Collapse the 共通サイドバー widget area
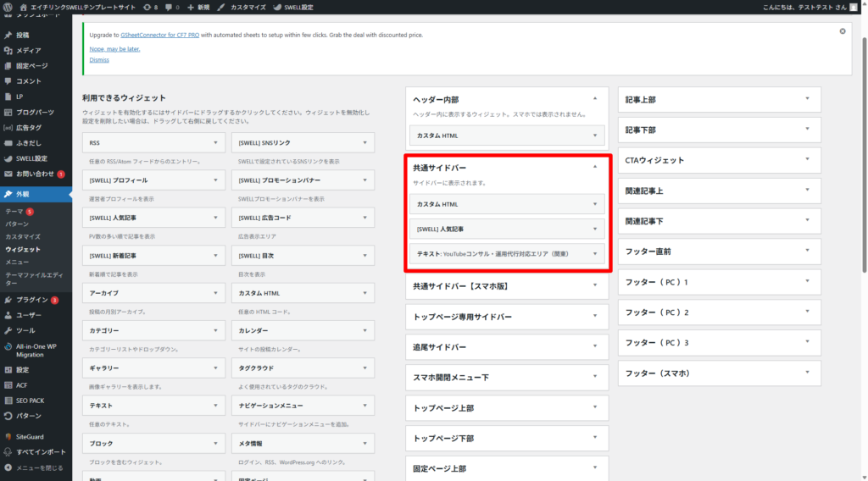 [595, 167]
